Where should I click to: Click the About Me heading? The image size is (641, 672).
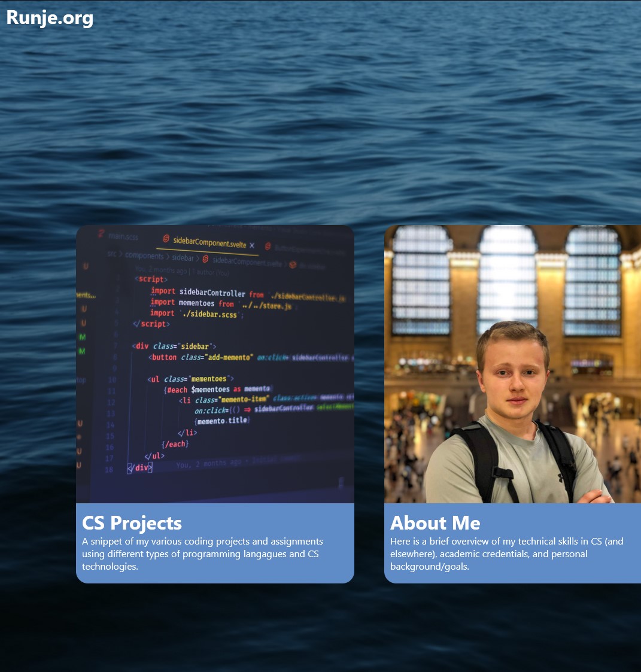(435, 523)
